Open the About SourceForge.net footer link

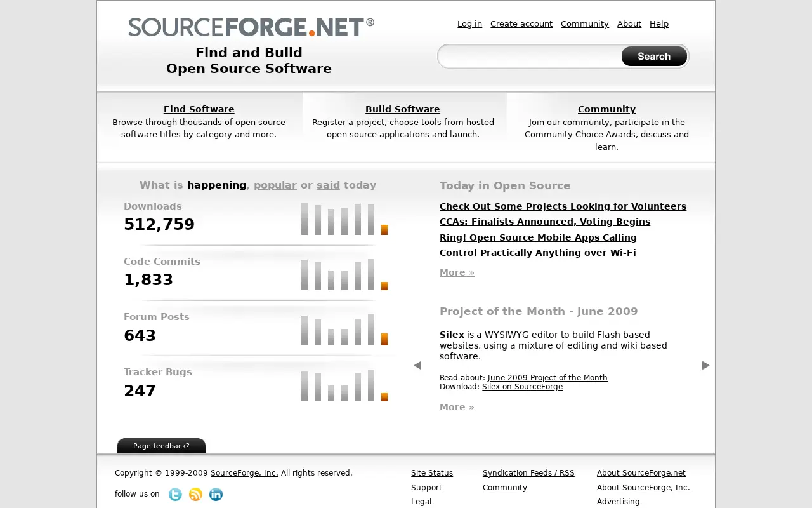coord(641,473)
